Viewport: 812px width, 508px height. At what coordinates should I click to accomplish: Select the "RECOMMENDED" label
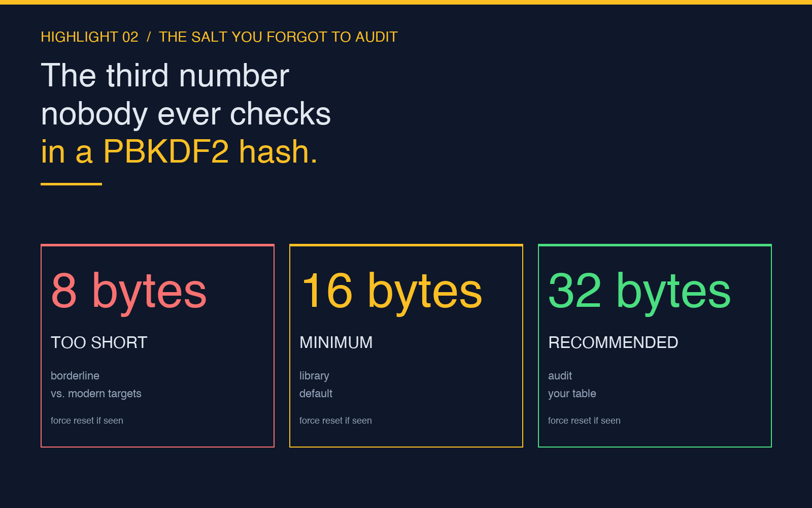click(613, 342)
